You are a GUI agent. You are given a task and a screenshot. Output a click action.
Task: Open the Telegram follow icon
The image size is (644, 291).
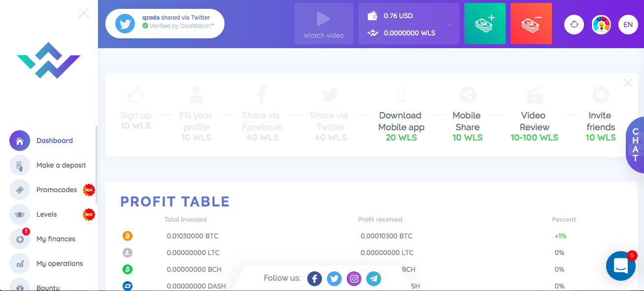tap(373, 278)
